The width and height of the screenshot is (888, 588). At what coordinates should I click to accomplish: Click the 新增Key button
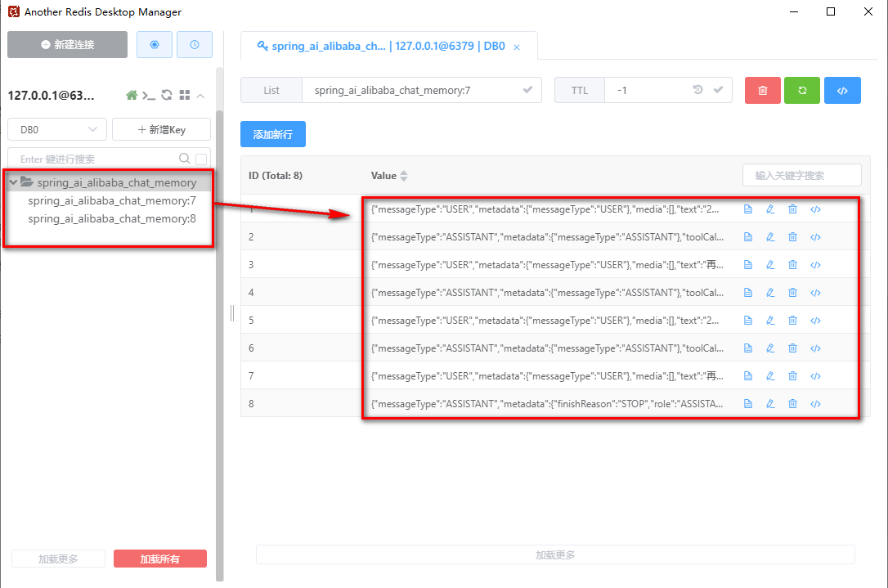(x=161, y=130)
